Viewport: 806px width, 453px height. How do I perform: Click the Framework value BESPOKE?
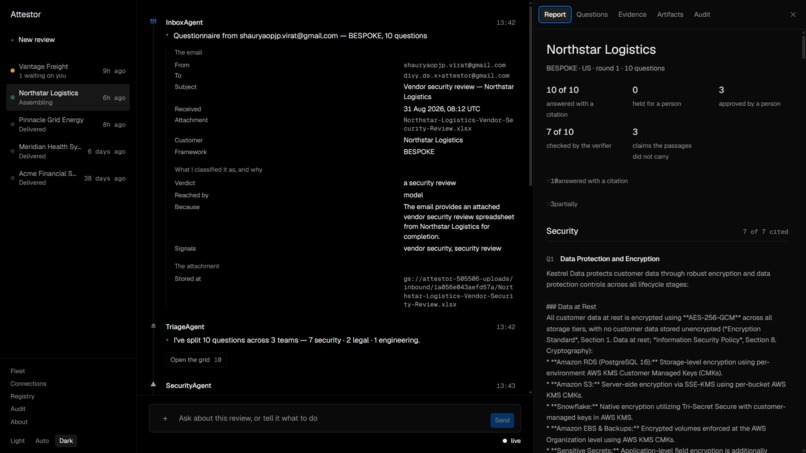pyautogui.click(x=418, y=152)
